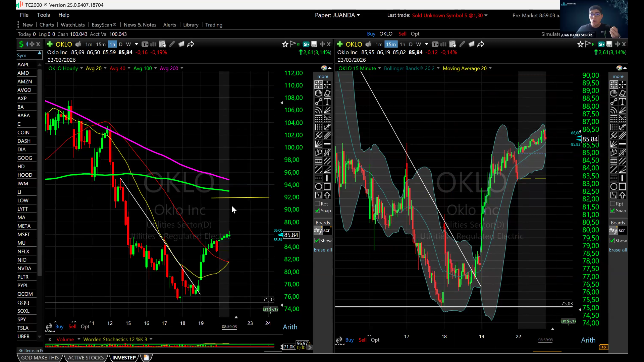Viewport: 644px width, 362px height.
Task: Select the text annotation tool in left chart
Action: click(327, 102)
